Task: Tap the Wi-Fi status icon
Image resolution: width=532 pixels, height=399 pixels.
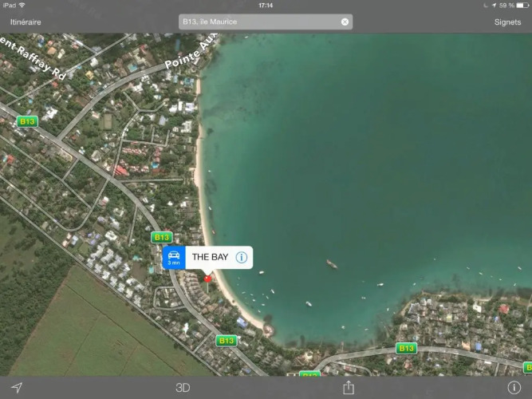Action: (x=21, y=6)
